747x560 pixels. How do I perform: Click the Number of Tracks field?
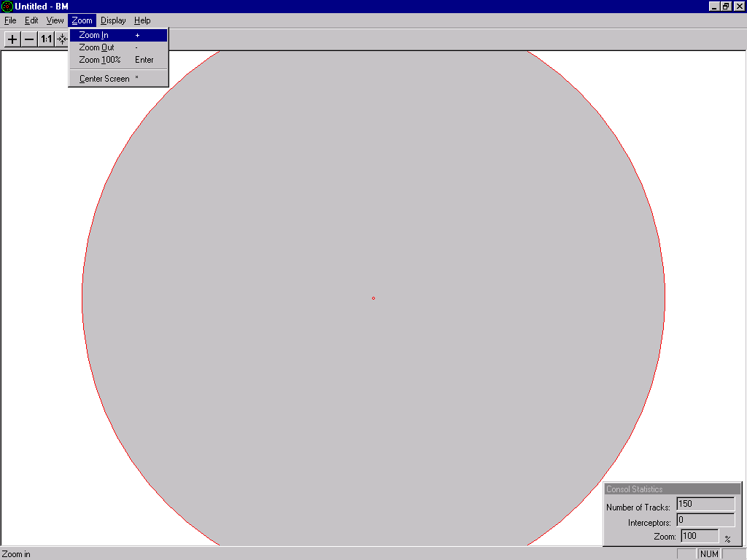[x=705, y=504]
